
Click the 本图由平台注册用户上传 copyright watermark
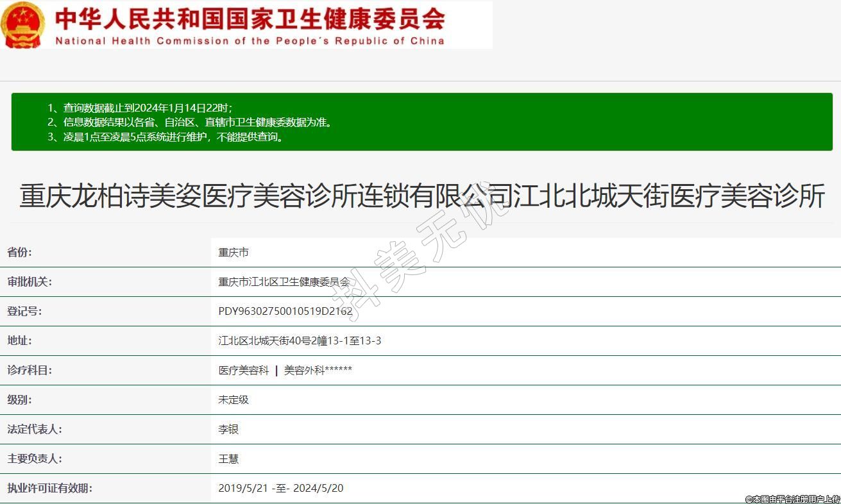[x=792, y=499]
